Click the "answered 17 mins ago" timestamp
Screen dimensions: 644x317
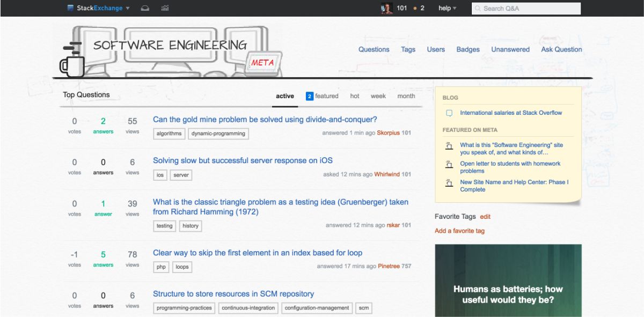(347, 266)
